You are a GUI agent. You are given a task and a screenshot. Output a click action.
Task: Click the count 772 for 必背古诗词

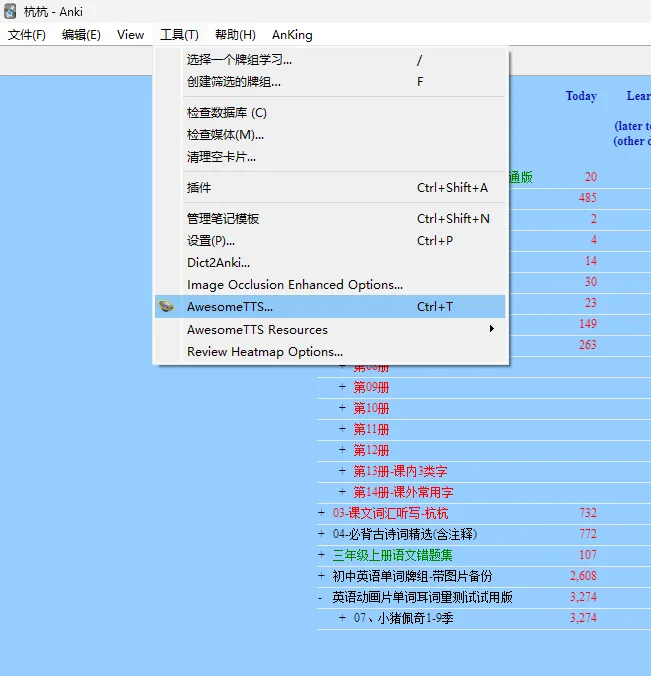[x=588, y=534]
